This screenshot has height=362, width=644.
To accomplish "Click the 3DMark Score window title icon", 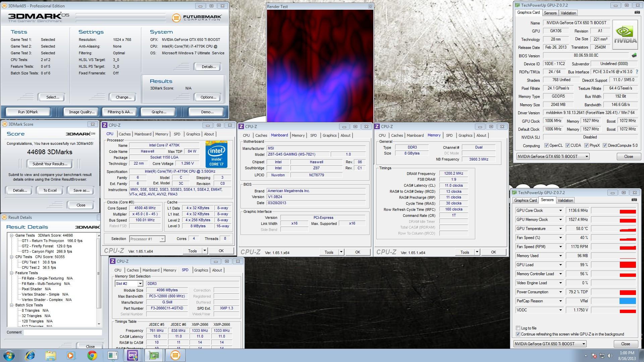I will tap(5, 124).
